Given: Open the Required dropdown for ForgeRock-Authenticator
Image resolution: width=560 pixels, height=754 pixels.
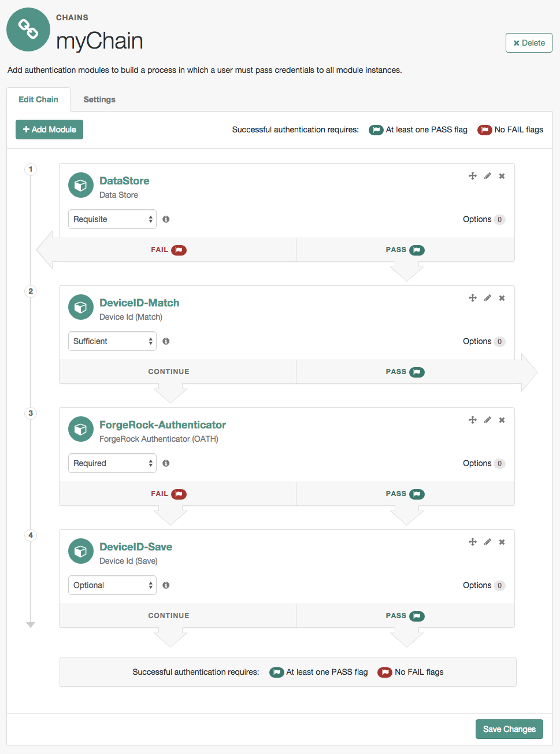Looking at the screenshot, I should coord(112,463).
